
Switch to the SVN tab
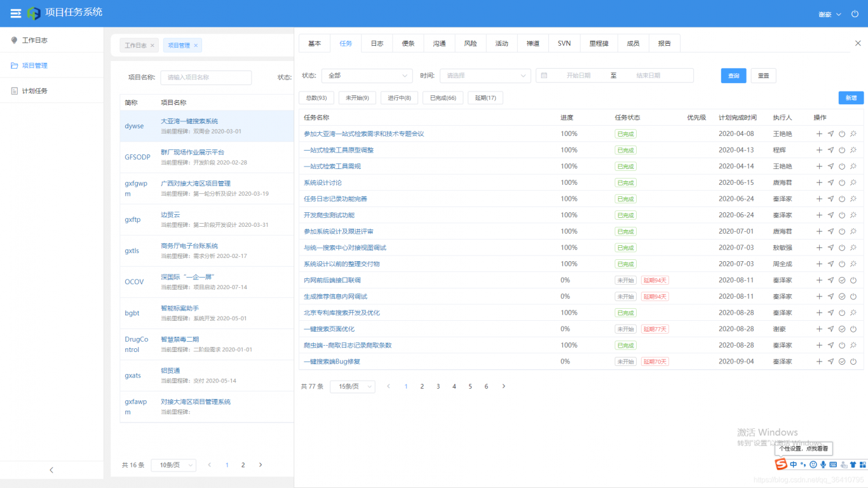(x=564, y=44)
